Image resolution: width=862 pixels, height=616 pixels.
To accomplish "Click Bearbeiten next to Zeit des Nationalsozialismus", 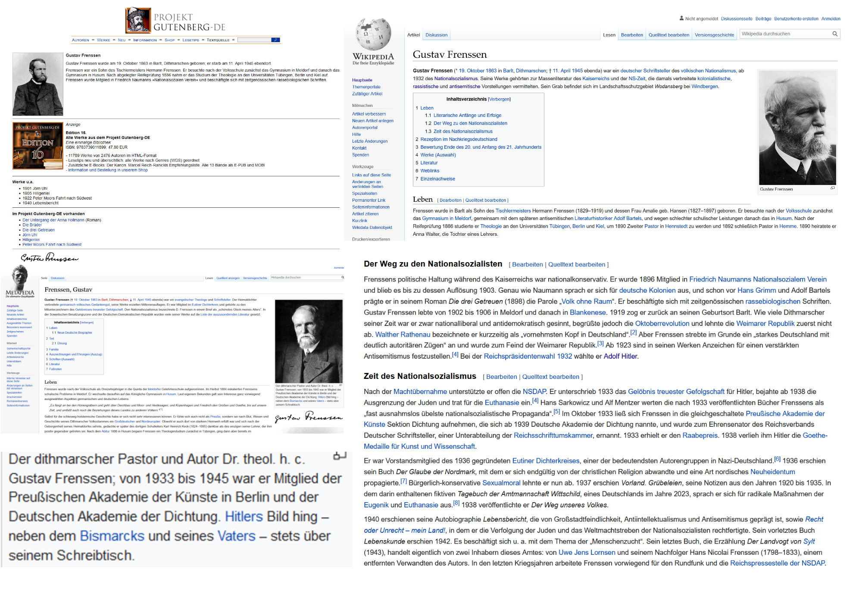I will [x=501, y=377].
